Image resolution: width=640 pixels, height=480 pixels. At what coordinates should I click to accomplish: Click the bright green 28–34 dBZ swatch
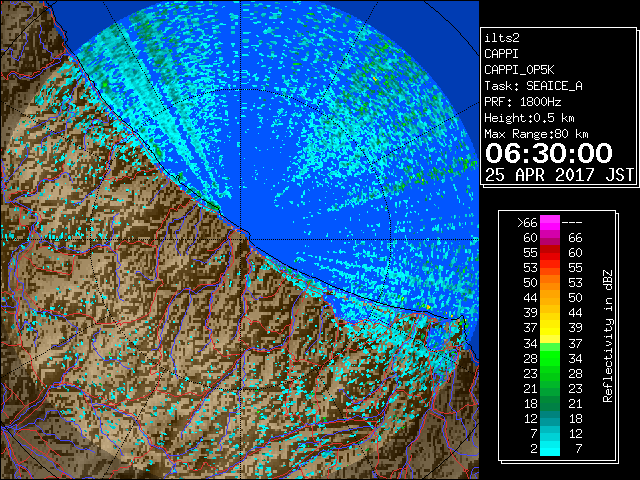(x=550, y=358)
